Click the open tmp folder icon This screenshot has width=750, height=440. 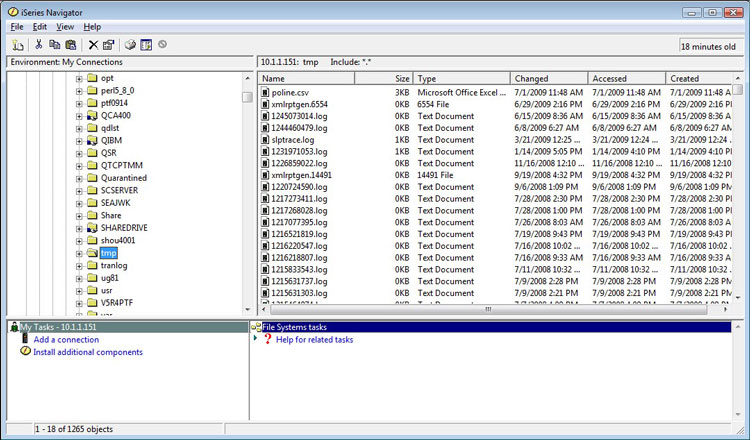click(92, 253)
